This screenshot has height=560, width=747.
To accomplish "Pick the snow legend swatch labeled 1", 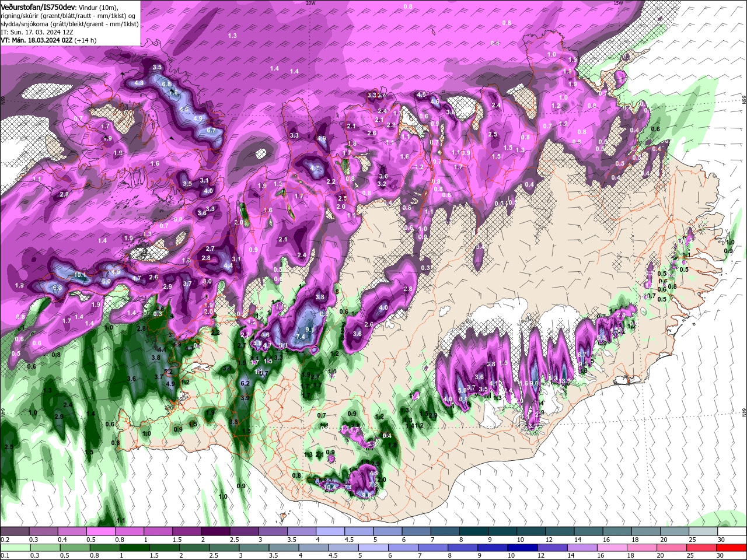I will pos(158,531).
